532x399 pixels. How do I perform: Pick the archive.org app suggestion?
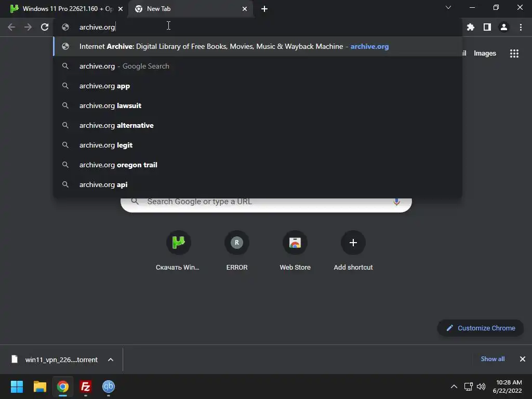coord(258,86)
